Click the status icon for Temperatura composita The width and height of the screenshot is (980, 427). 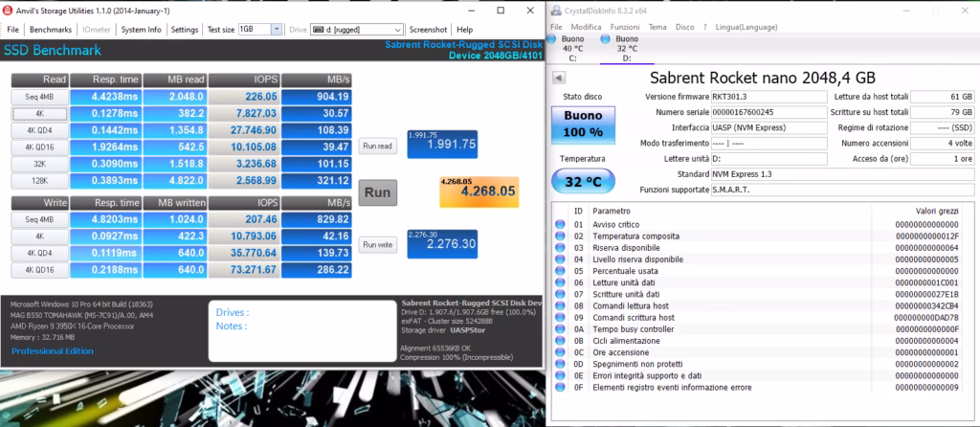pyautogui.click(x=560, y=236)
